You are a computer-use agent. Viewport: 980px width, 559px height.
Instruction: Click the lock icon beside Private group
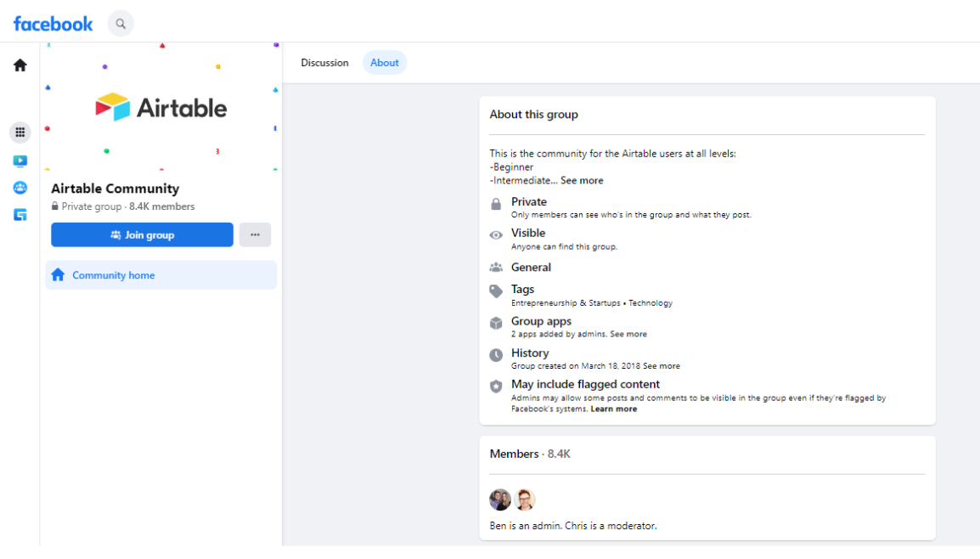point(55,206)
